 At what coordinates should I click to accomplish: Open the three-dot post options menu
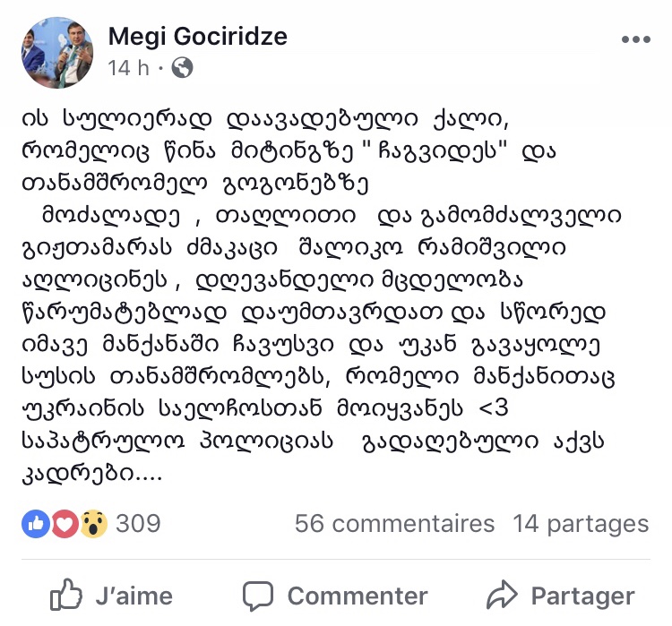636,39
